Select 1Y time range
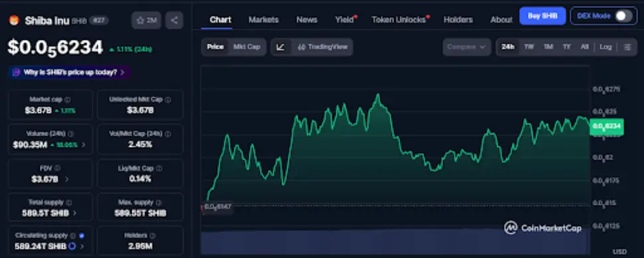Viewport: 644px width, 258px height. (x=567, y=47)
